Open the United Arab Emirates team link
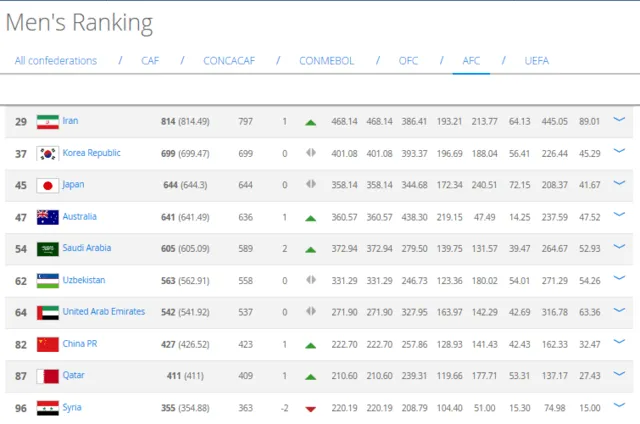Screen dimensions: 640x424 [x=104, y=311]
